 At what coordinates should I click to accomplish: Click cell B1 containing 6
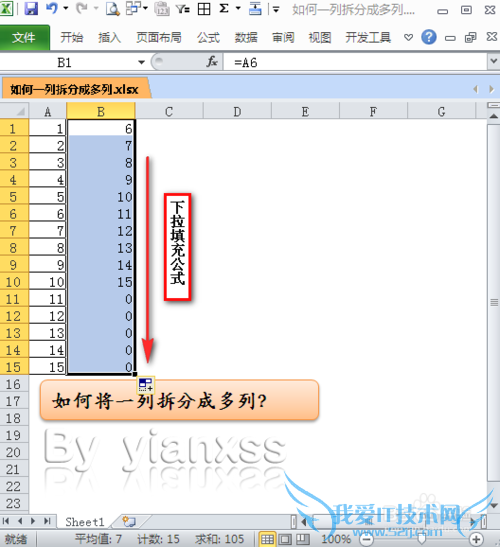(101, 128)
